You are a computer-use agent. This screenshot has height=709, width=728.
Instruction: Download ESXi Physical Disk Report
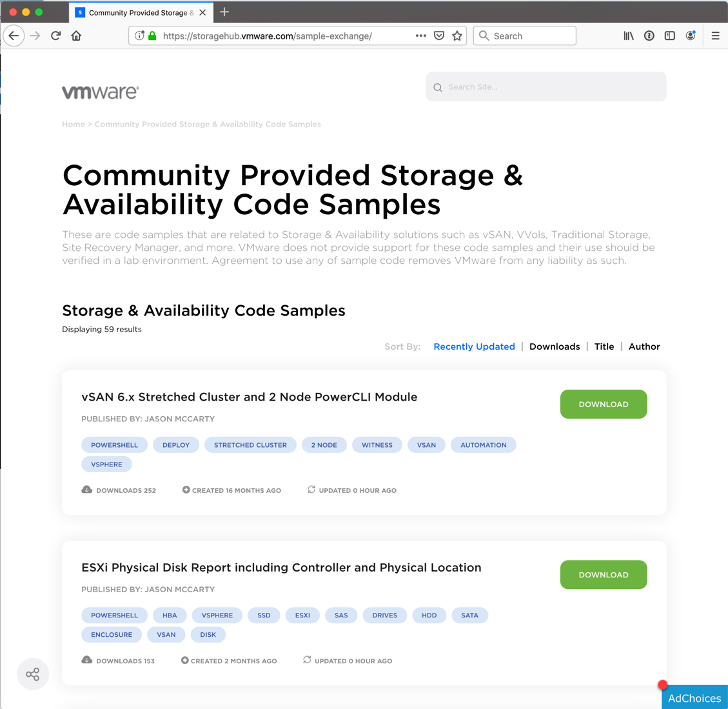(x=603, y=575)
